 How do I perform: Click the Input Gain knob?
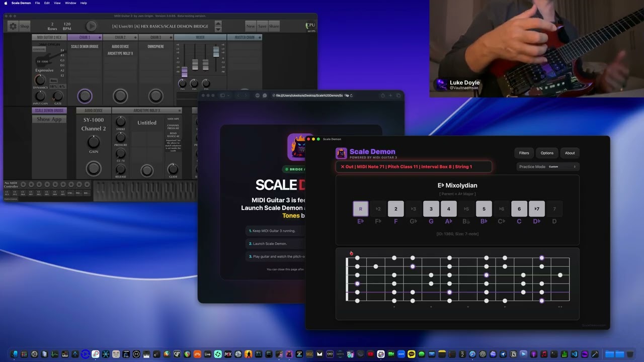(40, 96)
